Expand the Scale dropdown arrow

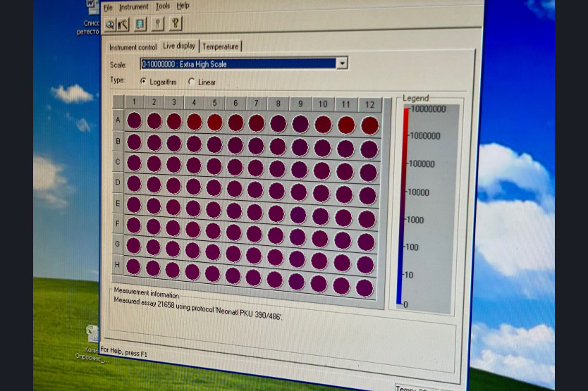(x=342, y=63)
